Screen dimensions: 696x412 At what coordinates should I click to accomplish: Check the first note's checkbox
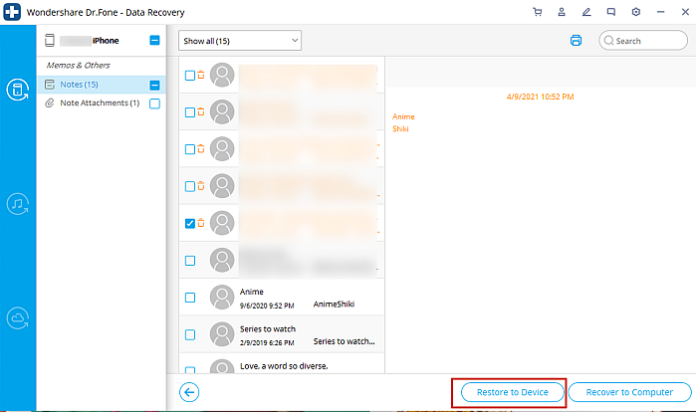click(x=190, y=75)
